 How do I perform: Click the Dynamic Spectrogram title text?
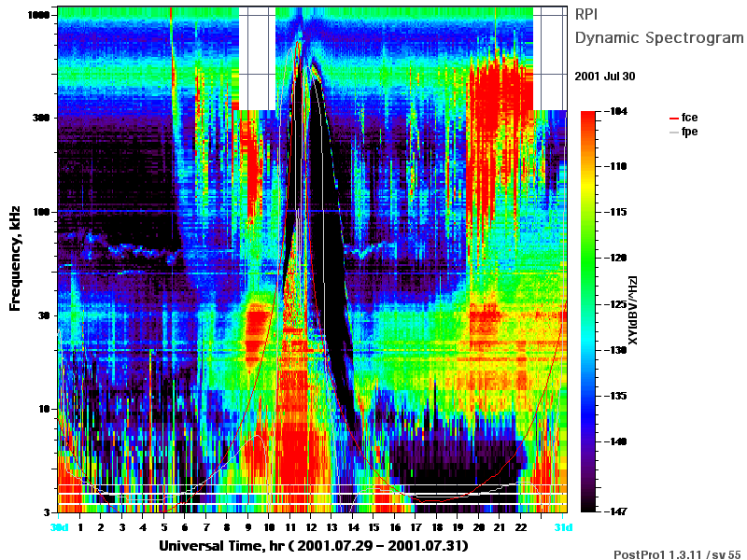click(659, 38)
